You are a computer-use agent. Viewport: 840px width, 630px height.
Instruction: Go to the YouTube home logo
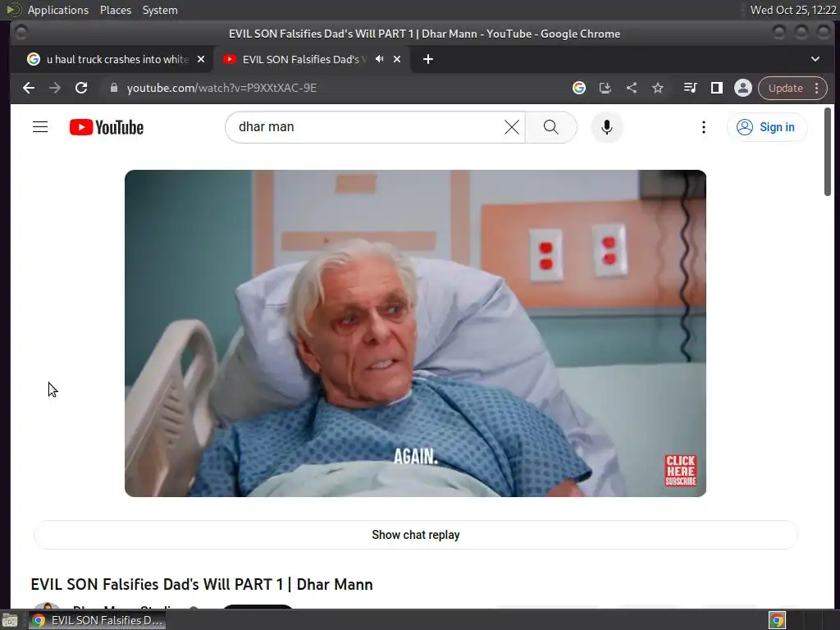pos(107,127)
